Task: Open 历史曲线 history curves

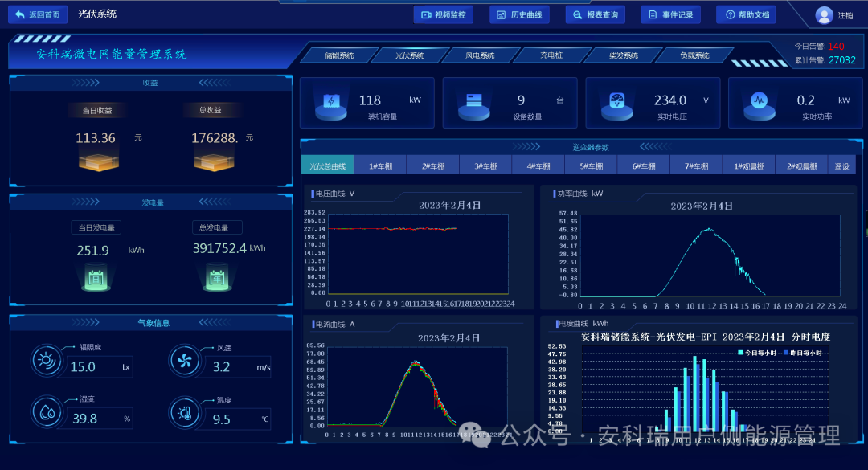Action: pyautogui.click(x=519, y=15)
